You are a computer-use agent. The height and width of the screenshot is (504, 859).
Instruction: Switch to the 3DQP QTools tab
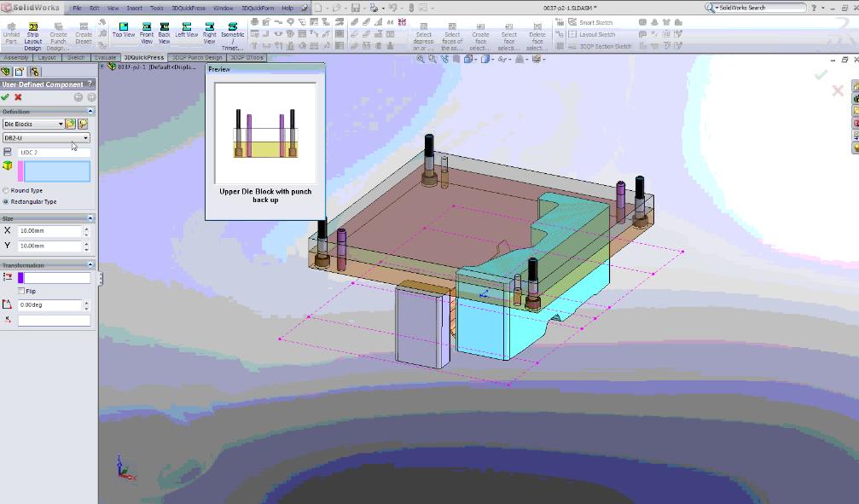247,57
